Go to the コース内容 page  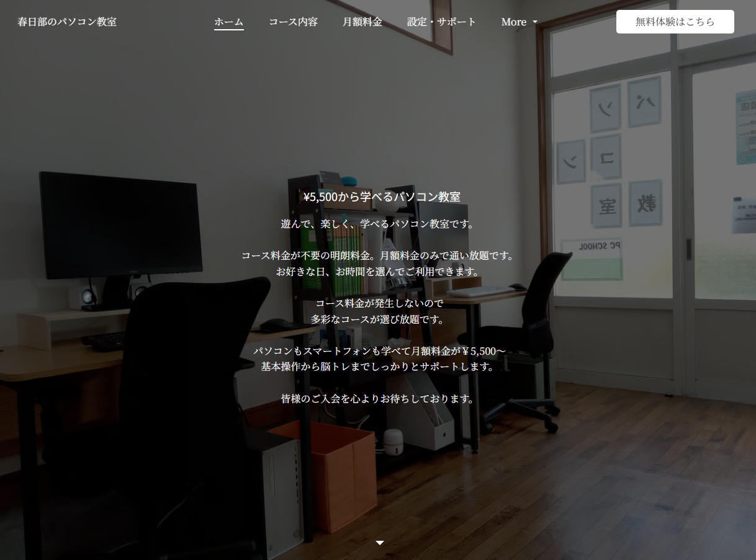coord(293,22)
